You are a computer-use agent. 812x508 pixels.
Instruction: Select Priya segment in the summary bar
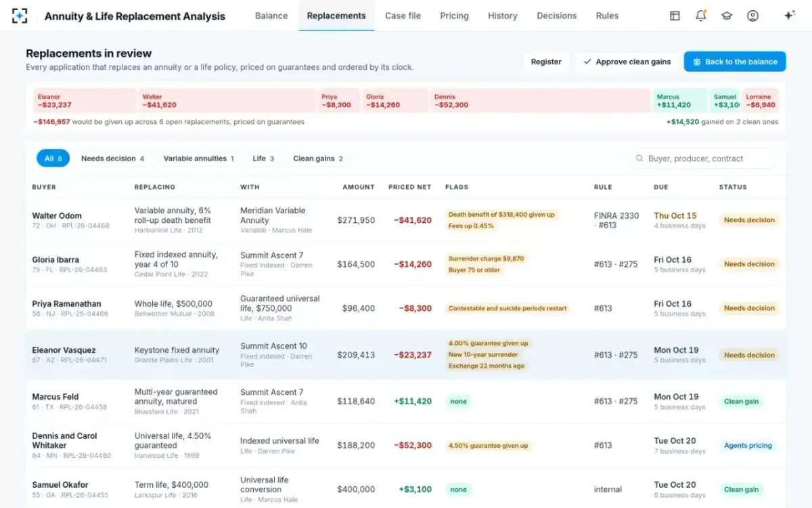pyautogui.click(x=338, y=101)
